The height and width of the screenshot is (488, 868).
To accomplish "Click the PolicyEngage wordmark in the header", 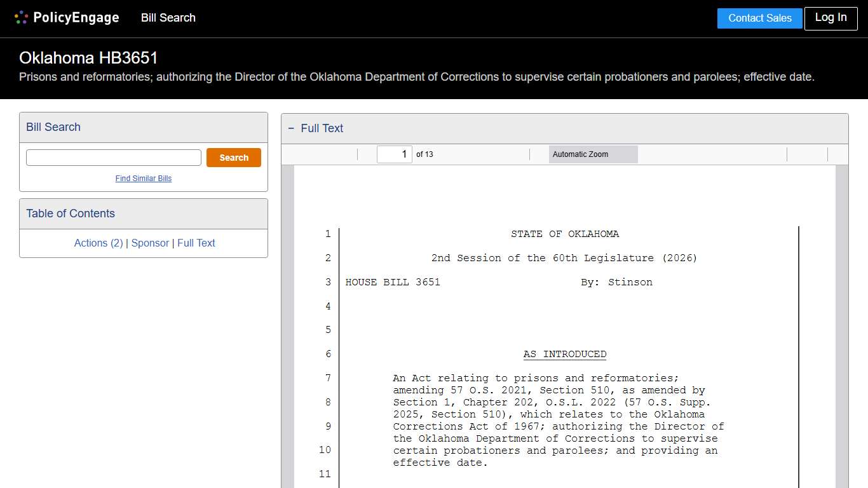I will click(x=74, y=17).
